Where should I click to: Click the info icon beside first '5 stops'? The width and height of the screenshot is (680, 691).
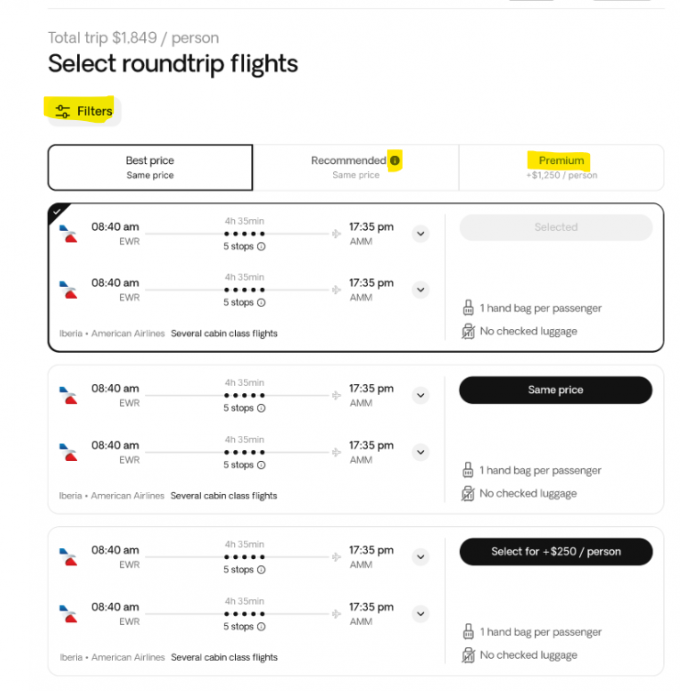(x=262, y=246)
